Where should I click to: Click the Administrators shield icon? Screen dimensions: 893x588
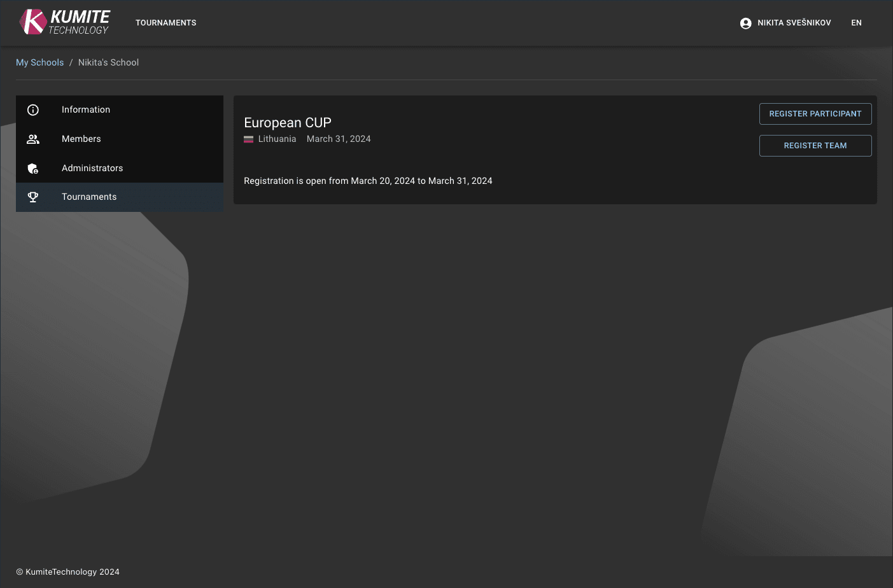pyautogui.click(x=33, y=169)
